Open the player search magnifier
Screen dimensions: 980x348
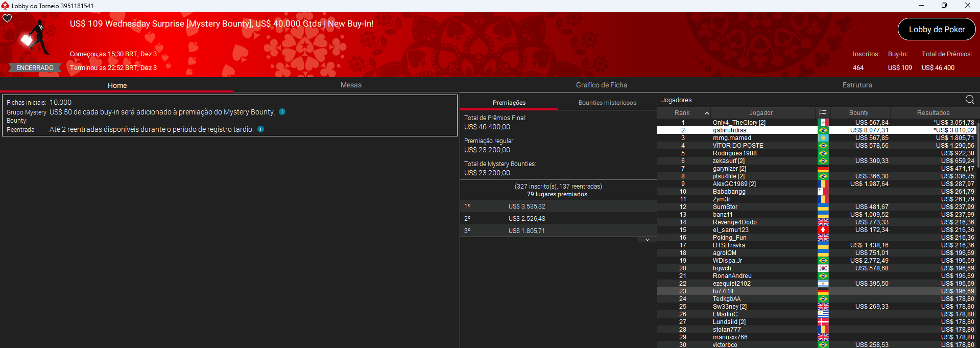tap(970, 100)
